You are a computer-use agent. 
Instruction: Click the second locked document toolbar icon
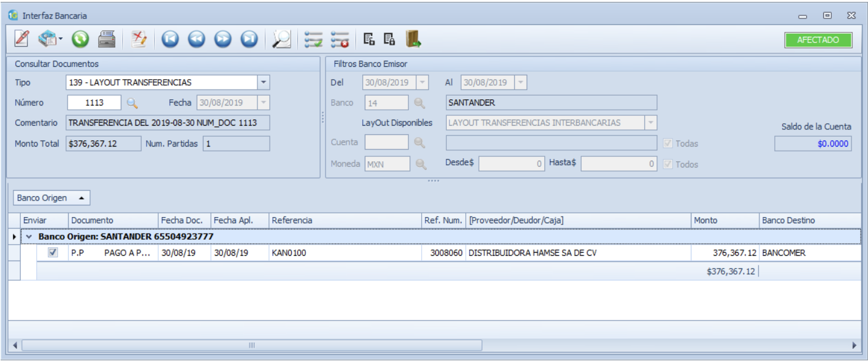389,39
